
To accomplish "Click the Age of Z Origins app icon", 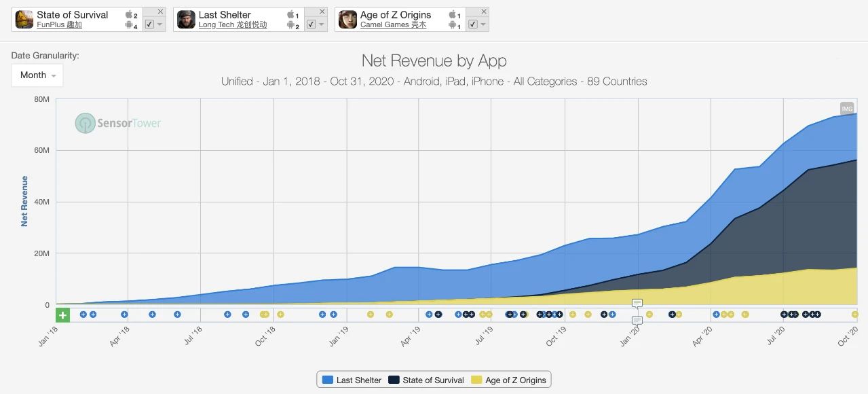I will point(347,20).
